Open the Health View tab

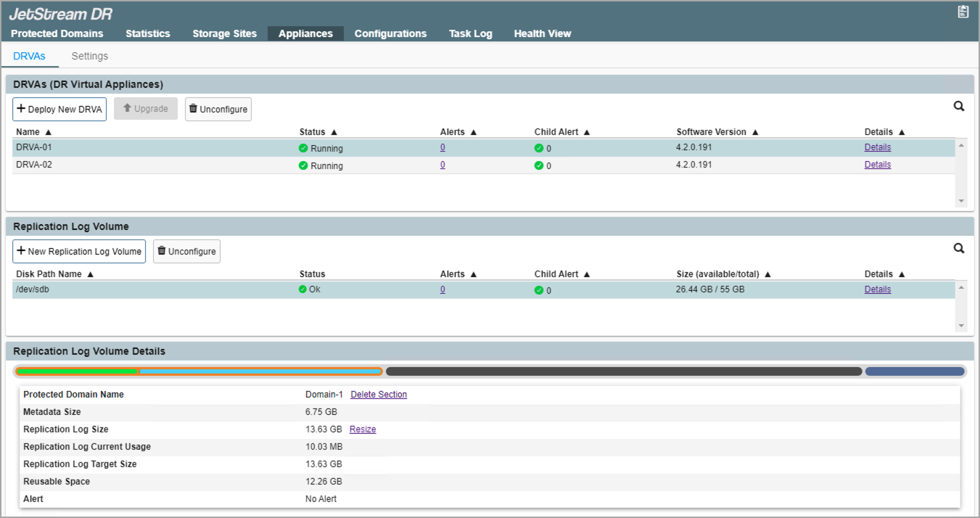coord(542,33)
